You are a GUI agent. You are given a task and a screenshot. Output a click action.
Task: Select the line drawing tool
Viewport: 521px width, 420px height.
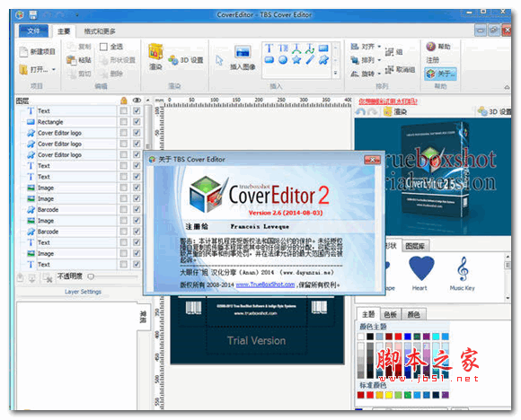click(x=310, y=60)
